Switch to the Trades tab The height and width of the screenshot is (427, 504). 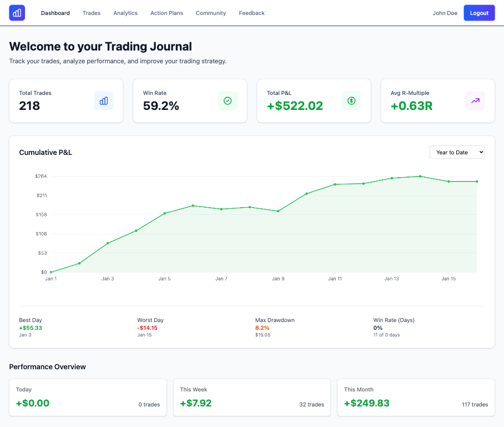(91, 13)
